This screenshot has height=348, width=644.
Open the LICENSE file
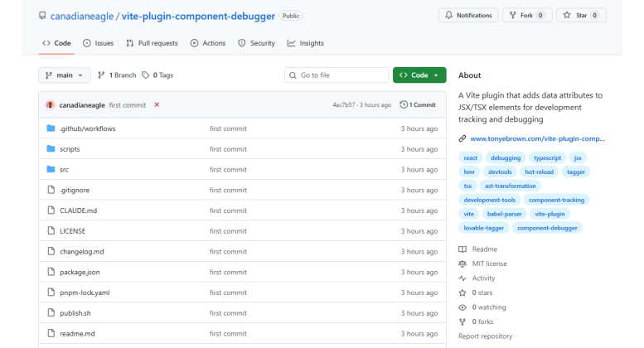[73, 231]
